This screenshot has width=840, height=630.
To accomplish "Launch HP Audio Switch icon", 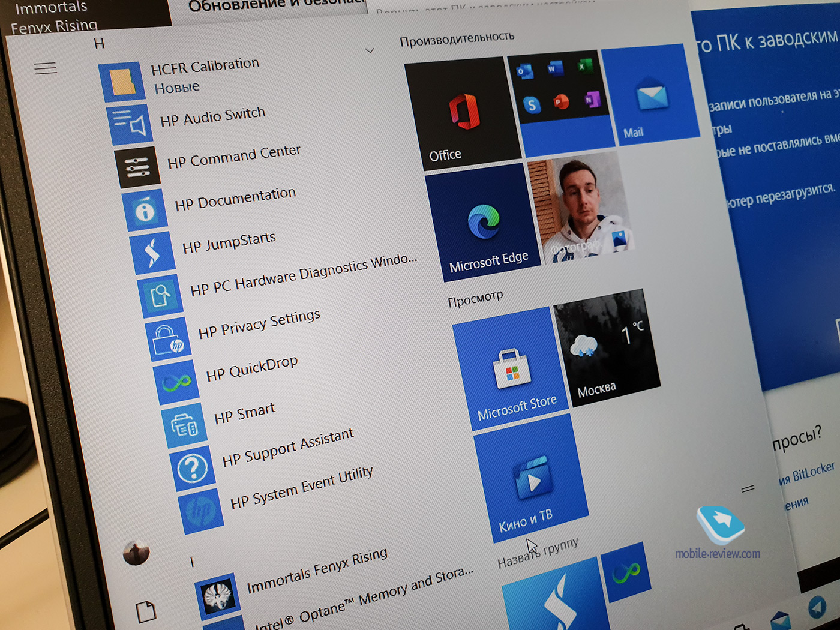I will coord(130,124).
